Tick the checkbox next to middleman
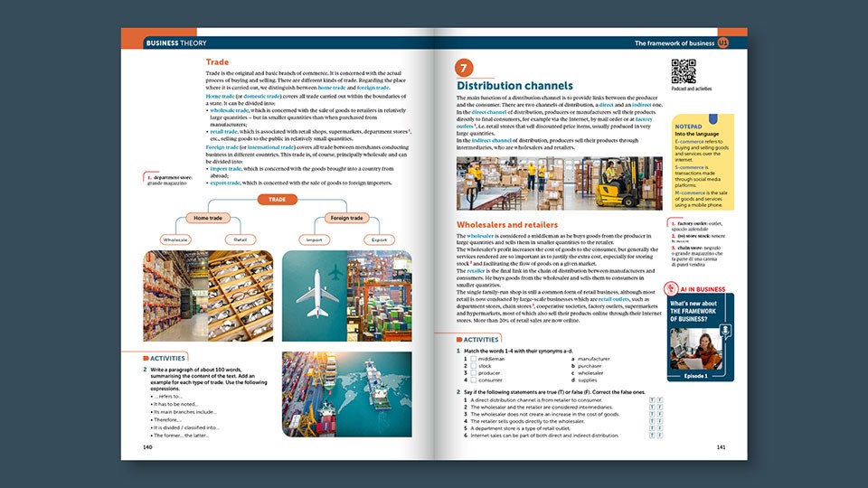This screenshot has height=488, width=868. tap(473, 359)
